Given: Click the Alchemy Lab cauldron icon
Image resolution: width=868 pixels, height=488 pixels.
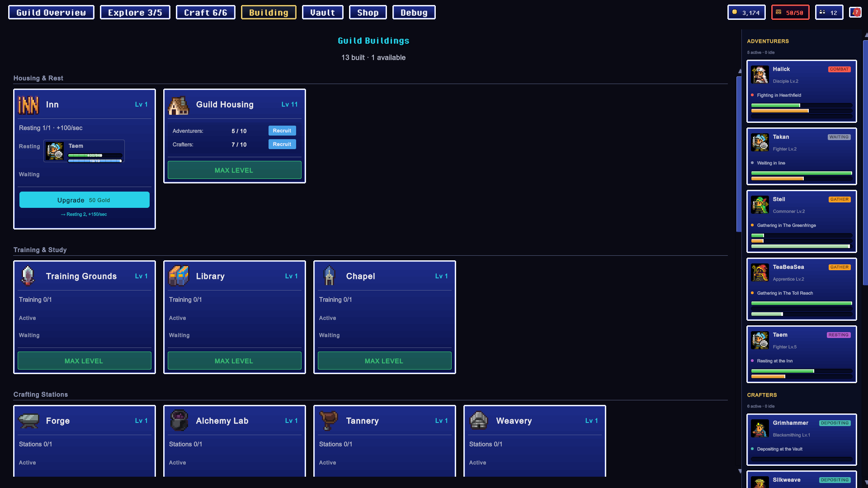Looking at the screenshot, I should click(x=179, y=420).
